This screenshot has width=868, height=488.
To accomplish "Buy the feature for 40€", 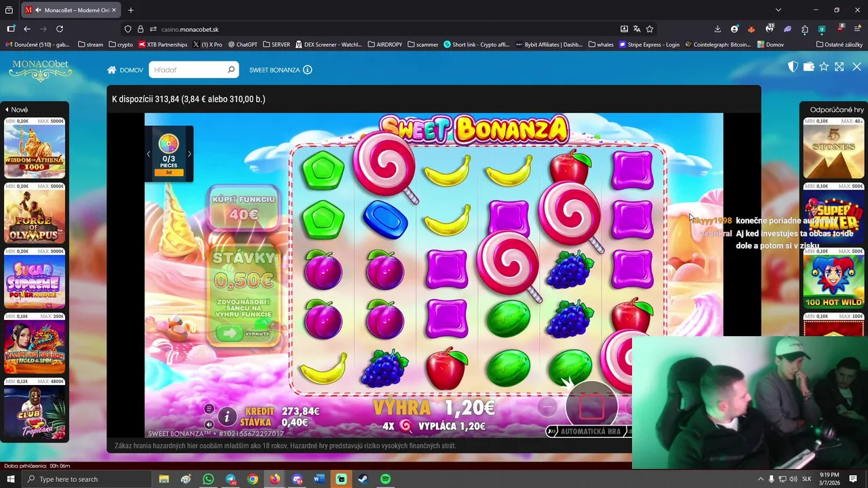I will 243,207.
